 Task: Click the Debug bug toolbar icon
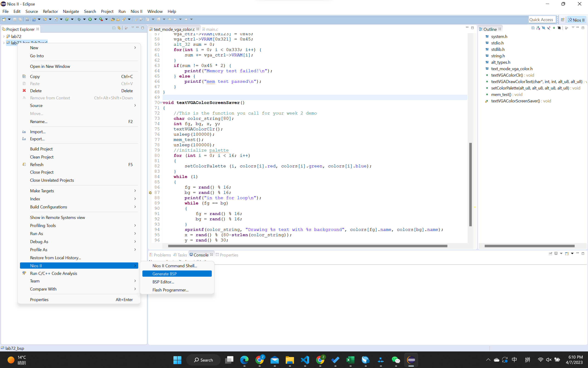[79, 20]
